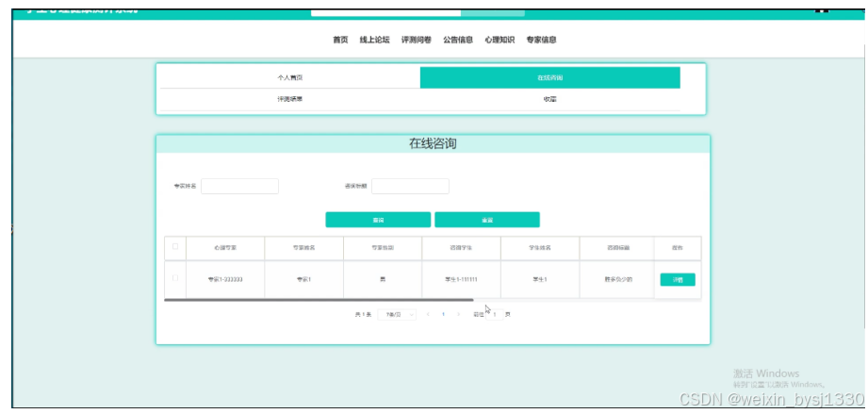The width and height of the screenshot is (868, 414).
Task: Go to the 心理知识 page
Action: [x=500, y=40]
